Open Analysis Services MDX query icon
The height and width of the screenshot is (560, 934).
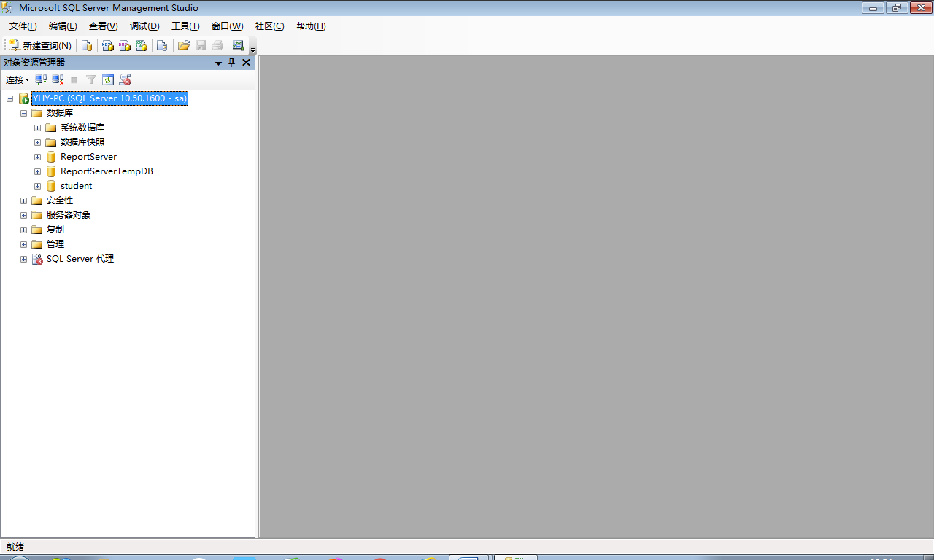coord(108,45)
